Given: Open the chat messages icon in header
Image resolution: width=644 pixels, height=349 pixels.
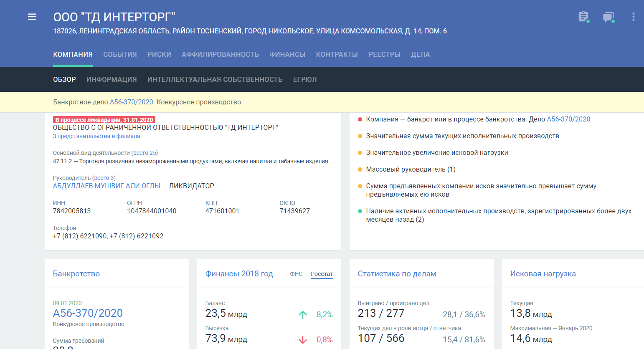Looking at the screenshot, I should [x=609, y=17].
